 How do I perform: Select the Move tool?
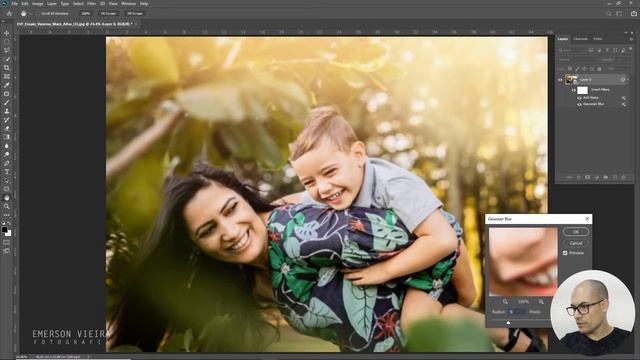coord(7,33)
